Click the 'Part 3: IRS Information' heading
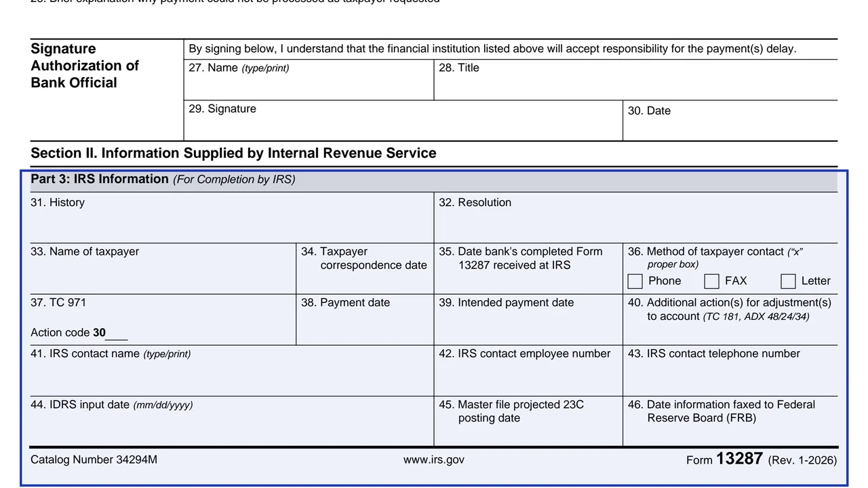868x488 pixels. [100, 179]
